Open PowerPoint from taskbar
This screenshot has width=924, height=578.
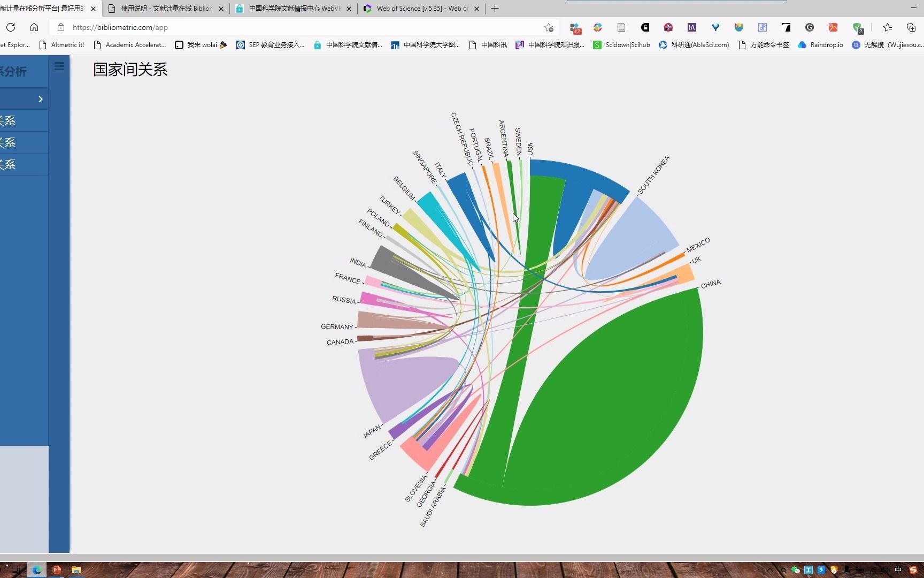pyautogui.click(x=56, y=570)
